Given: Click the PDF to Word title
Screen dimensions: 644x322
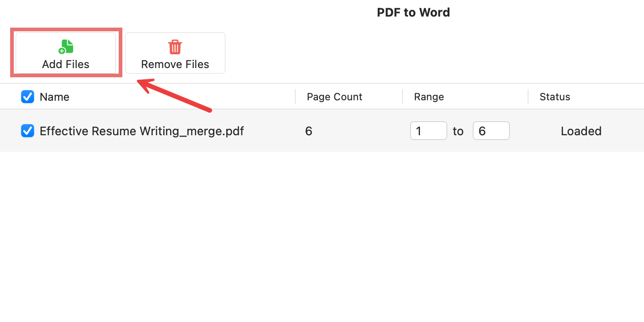Looking at the screenshot, I should click(x=413, y=12).
